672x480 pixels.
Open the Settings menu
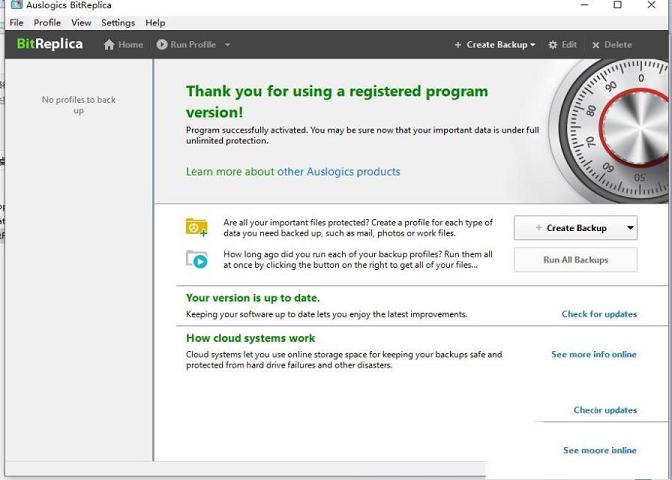(118, 23)
